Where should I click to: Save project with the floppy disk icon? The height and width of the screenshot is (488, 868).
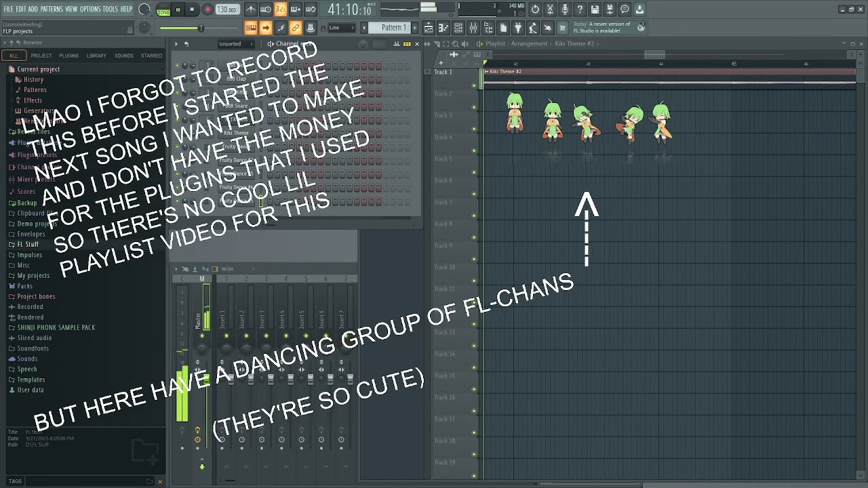(x=595, y=9)
